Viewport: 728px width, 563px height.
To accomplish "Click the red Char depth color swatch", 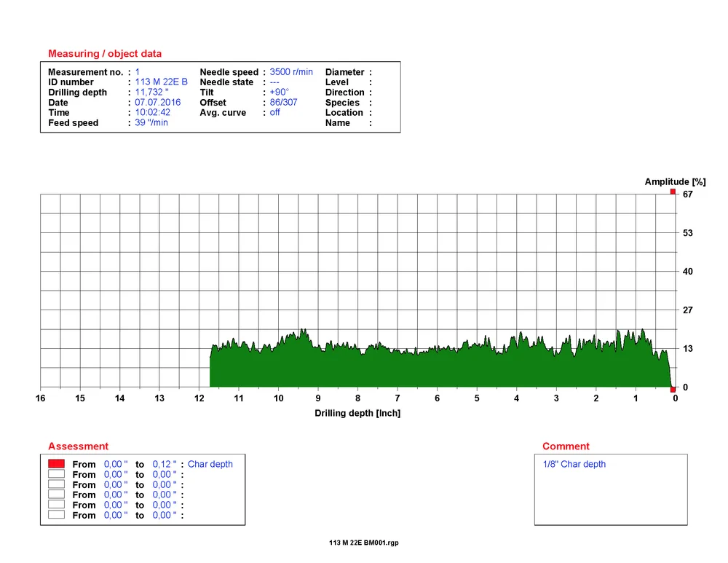I will (x=56, y=464).
